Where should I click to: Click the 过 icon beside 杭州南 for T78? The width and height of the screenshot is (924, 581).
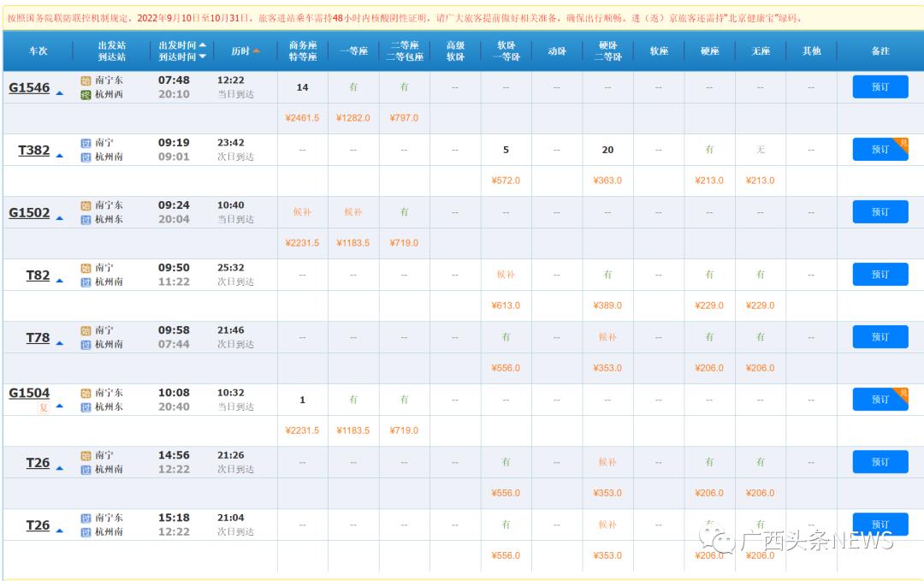85,344
